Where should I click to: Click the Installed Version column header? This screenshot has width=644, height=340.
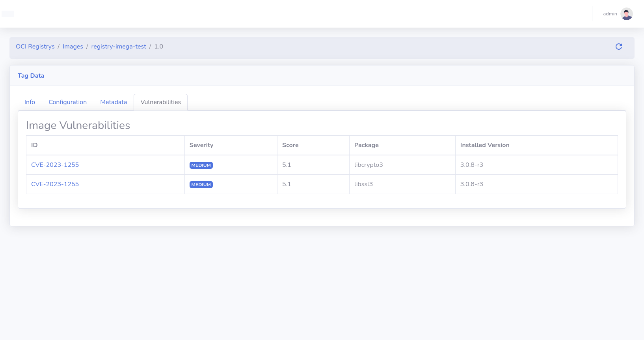484,145
